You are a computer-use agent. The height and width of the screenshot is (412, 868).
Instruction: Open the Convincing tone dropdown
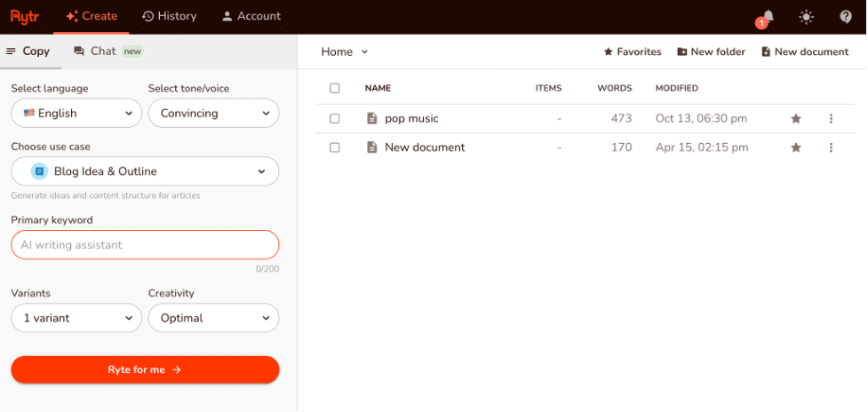[x=214, y=114]
